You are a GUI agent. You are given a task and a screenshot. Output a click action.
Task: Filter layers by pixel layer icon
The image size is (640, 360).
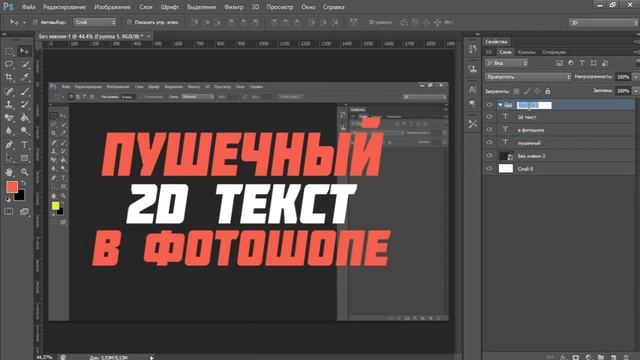click(560, 63)
